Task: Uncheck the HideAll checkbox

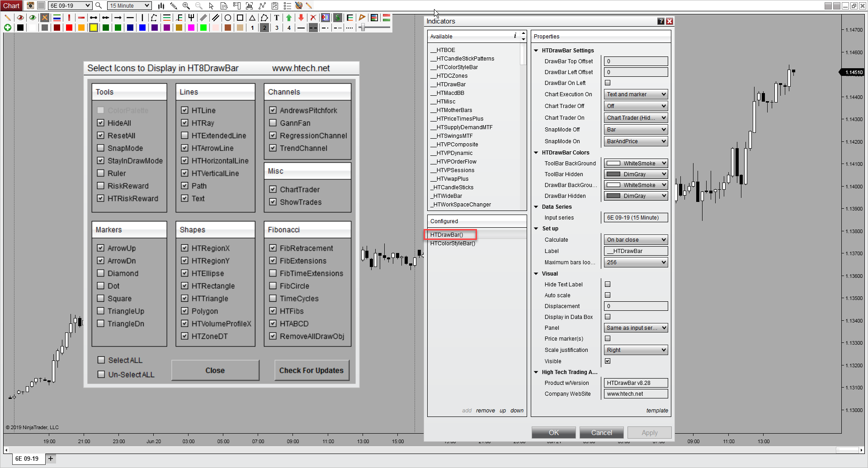Action: coord(100,123)
